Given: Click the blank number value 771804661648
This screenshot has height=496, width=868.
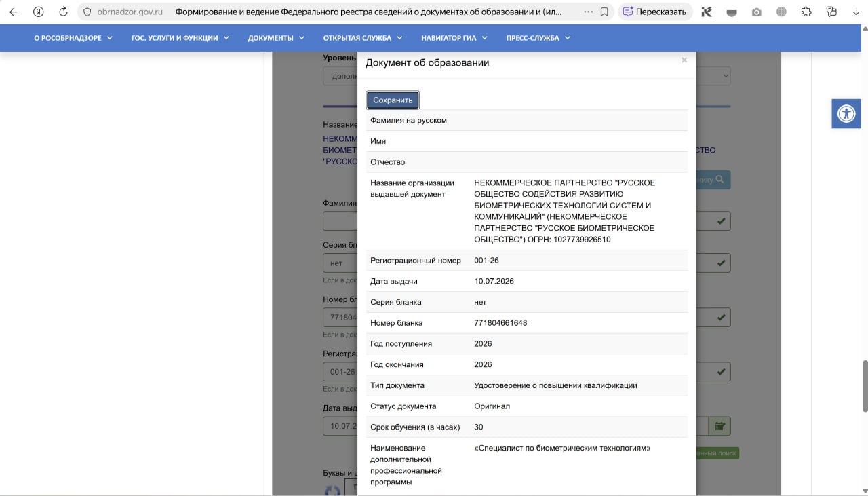Looking at the screenshot, I should pos(500,323).
